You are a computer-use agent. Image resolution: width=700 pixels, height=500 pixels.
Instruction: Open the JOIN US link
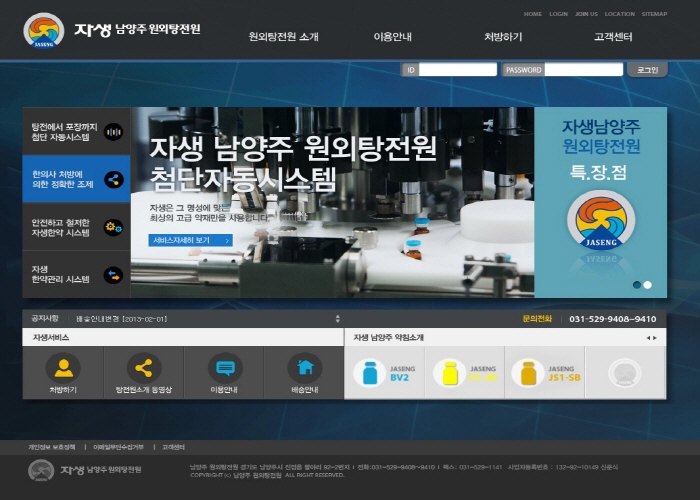tap(586, 14)
